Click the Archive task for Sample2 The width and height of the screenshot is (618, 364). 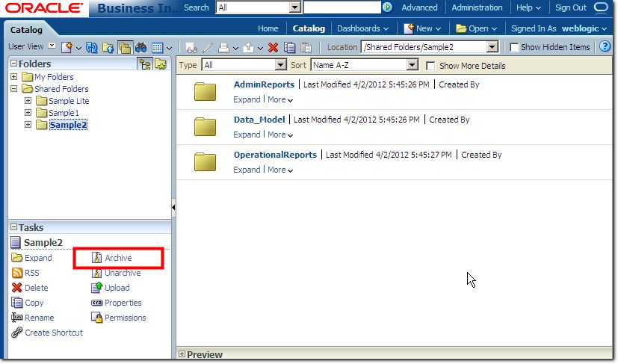tap(117, 258)
